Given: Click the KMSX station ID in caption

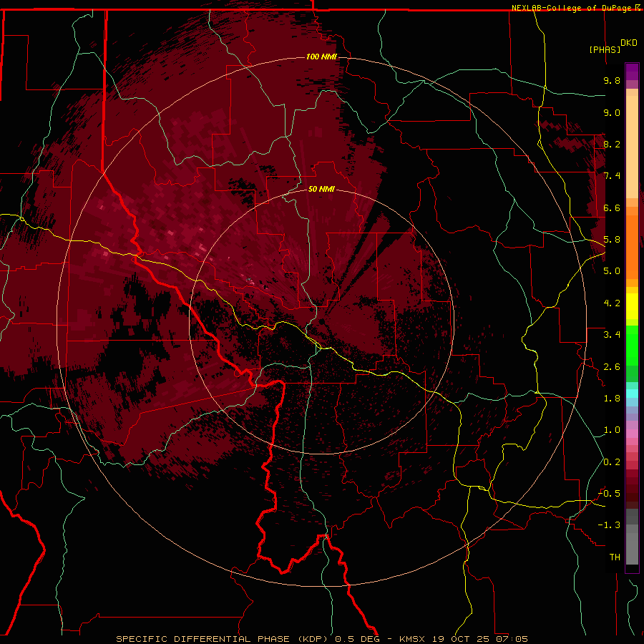Looking at the screenshot, I should click(412, 639).
